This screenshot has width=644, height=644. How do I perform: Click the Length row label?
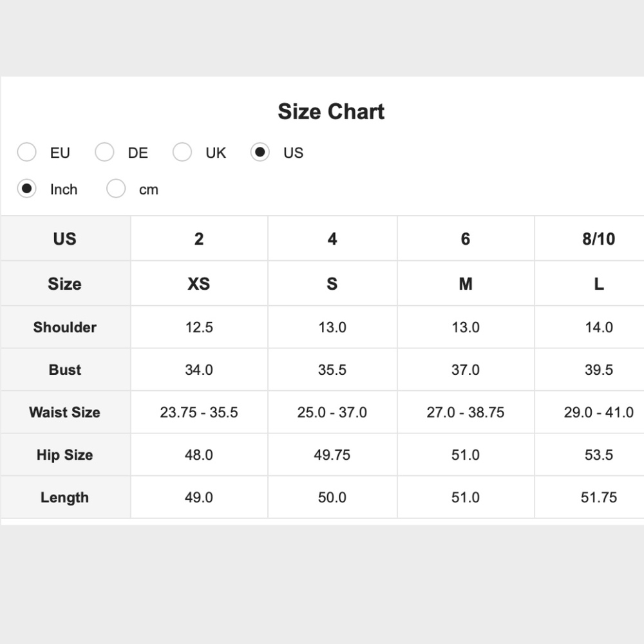coord(65,497)
